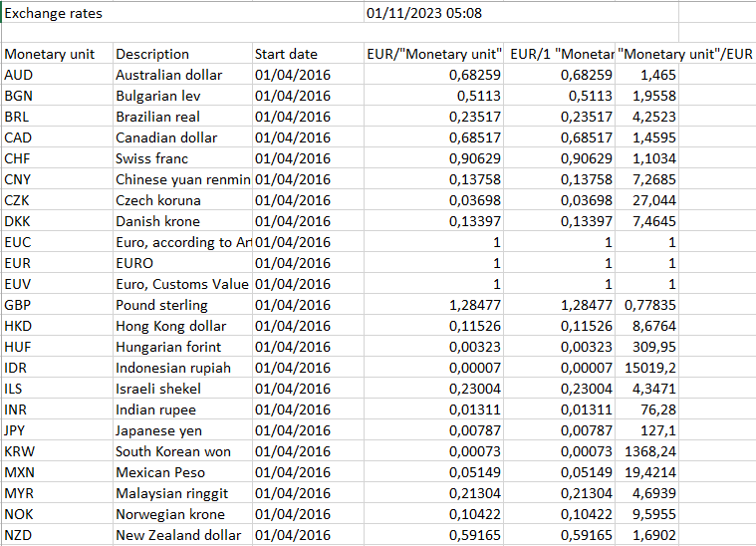
Task: Click the "Monetary unit"/EUR header cell
Action: 685,54
